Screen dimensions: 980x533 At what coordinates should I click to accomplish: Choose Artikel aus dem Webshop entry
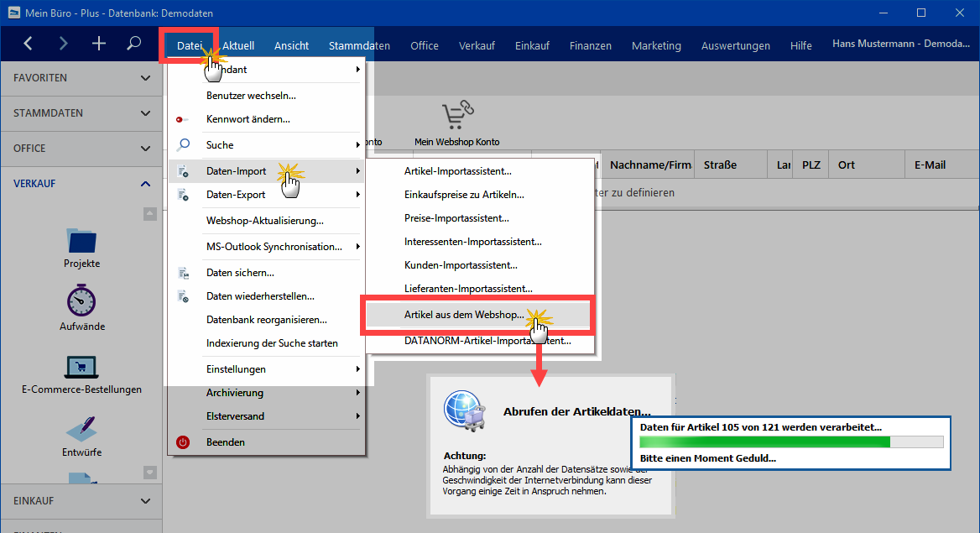tap(478, 315)
